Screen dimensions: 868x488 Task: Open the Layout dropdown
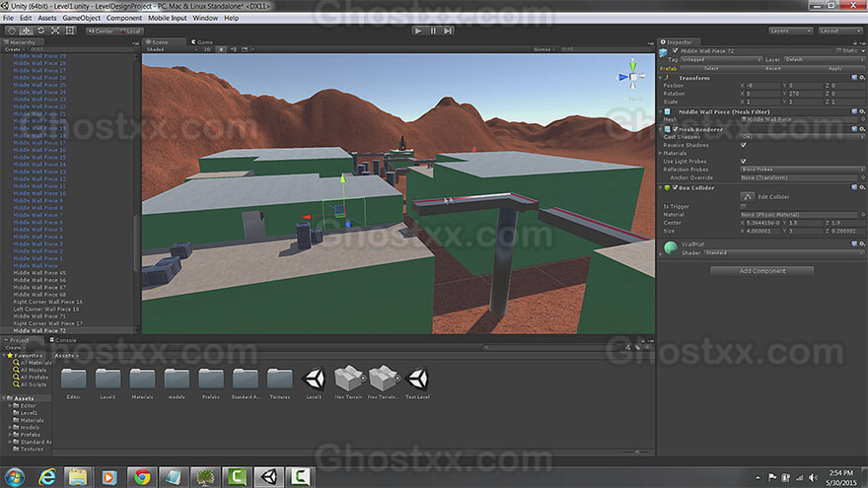click(839, 31)
